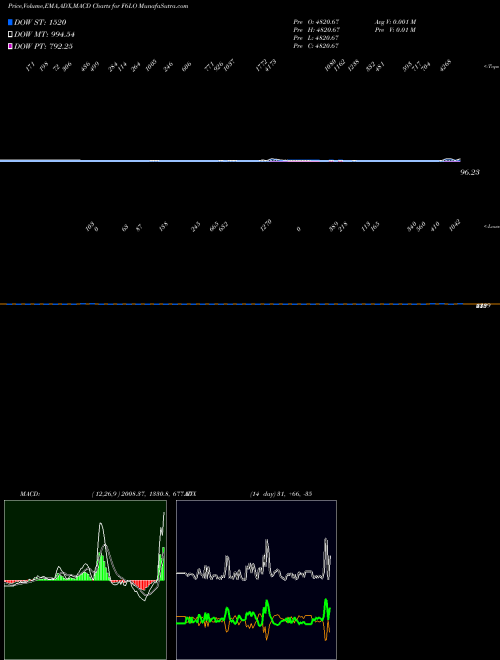Click the white DOW MT legend swatch

[x=10, y=35]
